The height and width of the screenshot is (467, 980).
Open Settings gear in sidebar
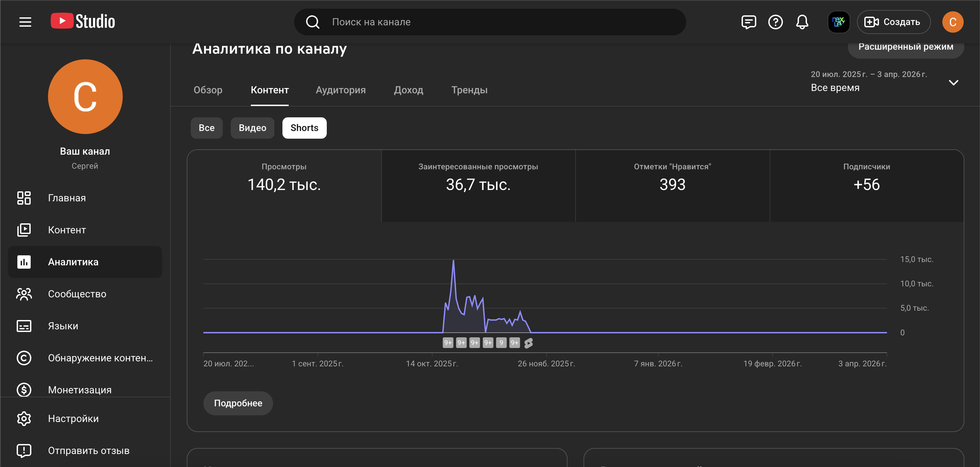pos(73,418)
